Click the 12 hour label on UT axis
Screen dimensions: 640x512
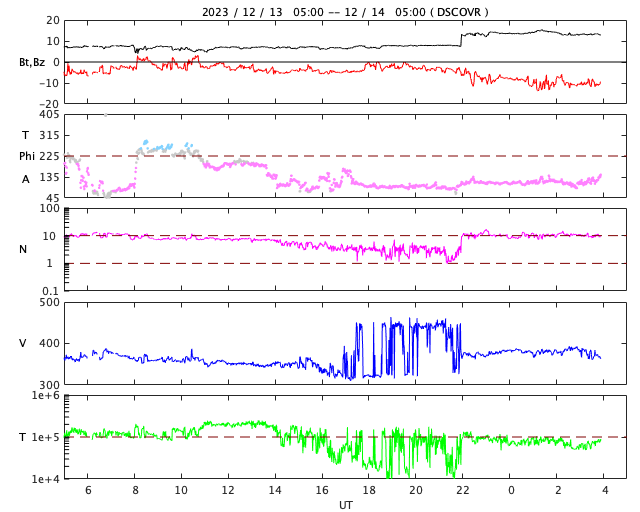(228, 490)
